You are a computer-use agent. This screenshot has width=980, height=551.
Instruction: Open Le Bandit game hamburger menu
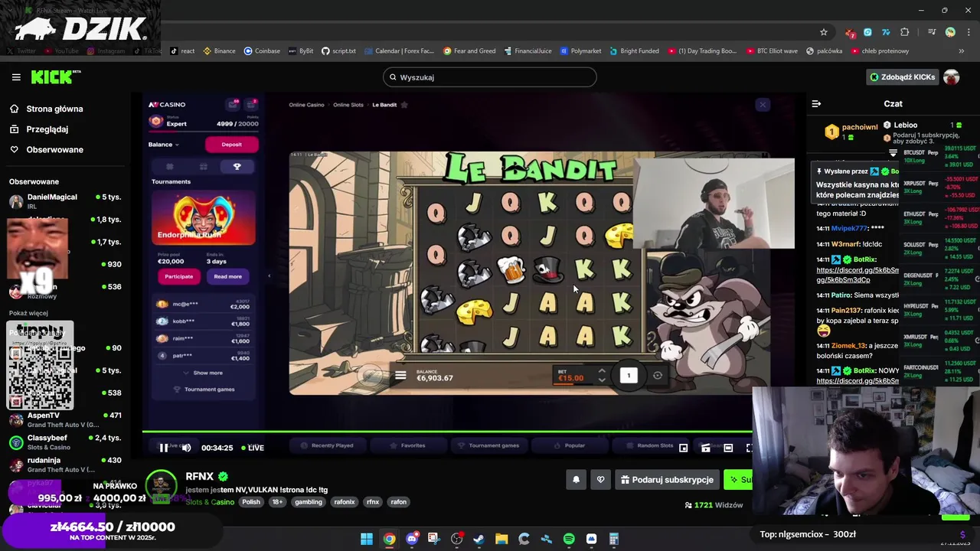[400, 376]
